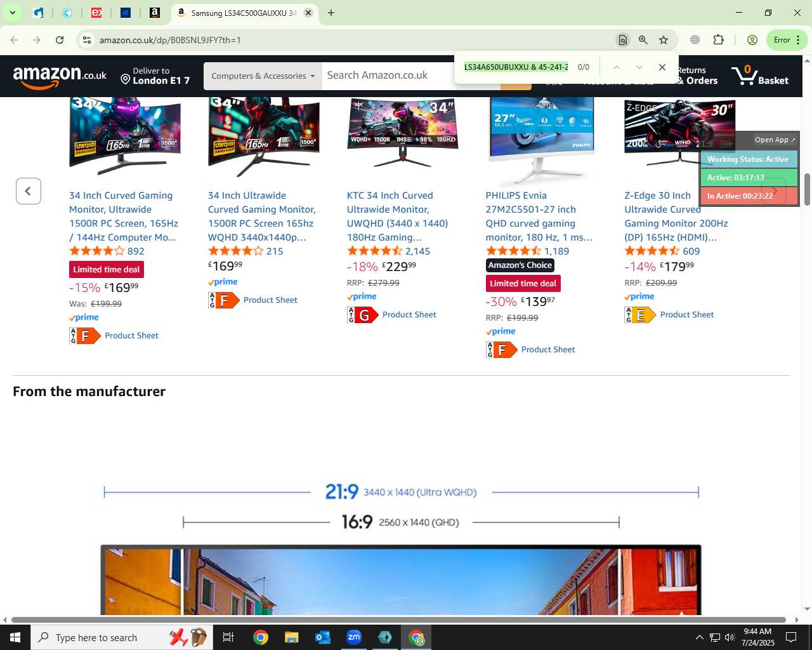Viewport: 812px width, 650px height.
Task: View the 892 ratings
Action: (136, 251)
